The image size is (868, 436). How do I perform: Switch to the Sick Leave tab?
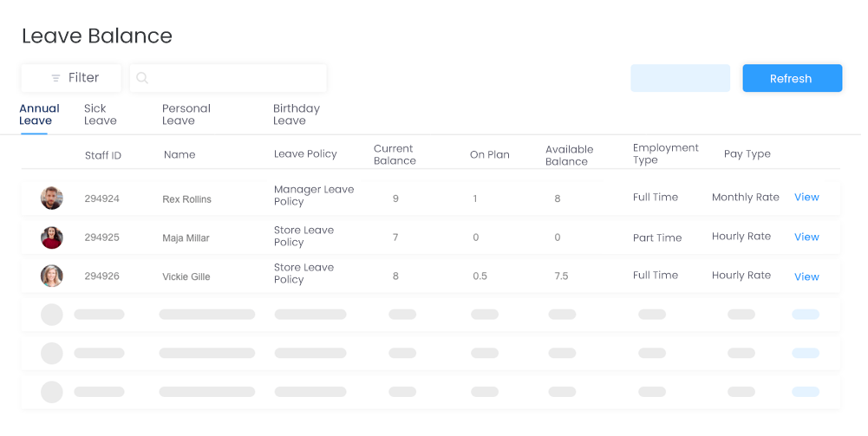coord(101,114)
